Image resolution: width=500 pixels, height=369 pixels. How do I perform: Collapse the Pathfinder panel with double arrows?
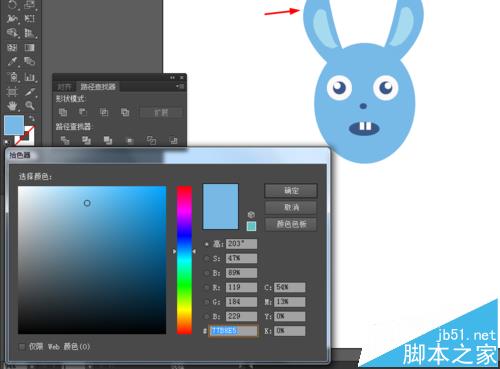click(172, 78)
